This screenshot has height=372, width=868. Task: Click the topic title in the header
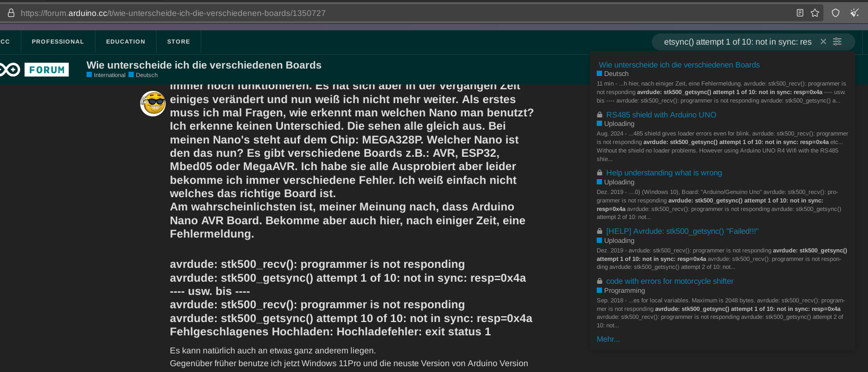[x=204, y=65]
